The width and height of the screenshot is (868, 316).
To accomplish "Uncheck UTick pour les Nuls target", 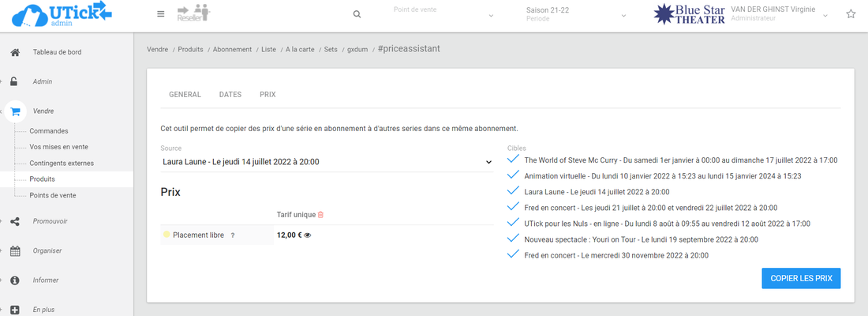I will [512, 223].
